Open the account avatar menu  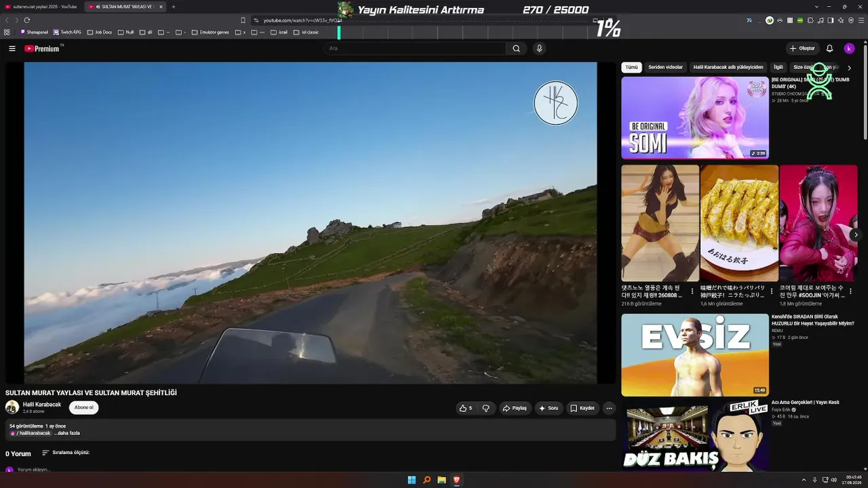(x=849, y=48)
